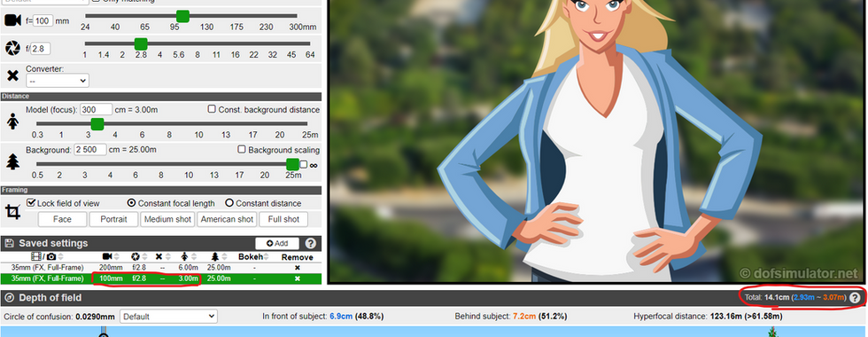Click the model focus distance slider handle
This screenshot has height=337, width=868.
coord(97,123)
